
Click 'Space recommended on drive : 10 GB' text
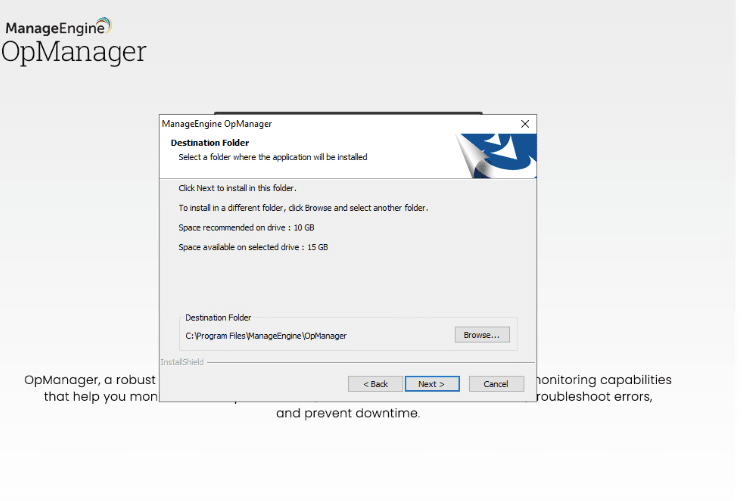pos(246,228)
